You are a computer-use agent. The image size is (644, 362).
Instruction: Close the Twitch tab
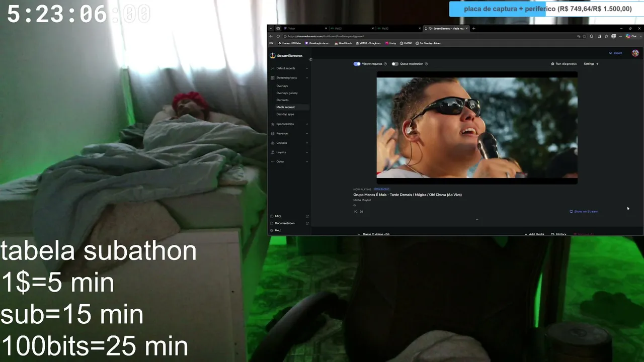[x=326, y=29]
